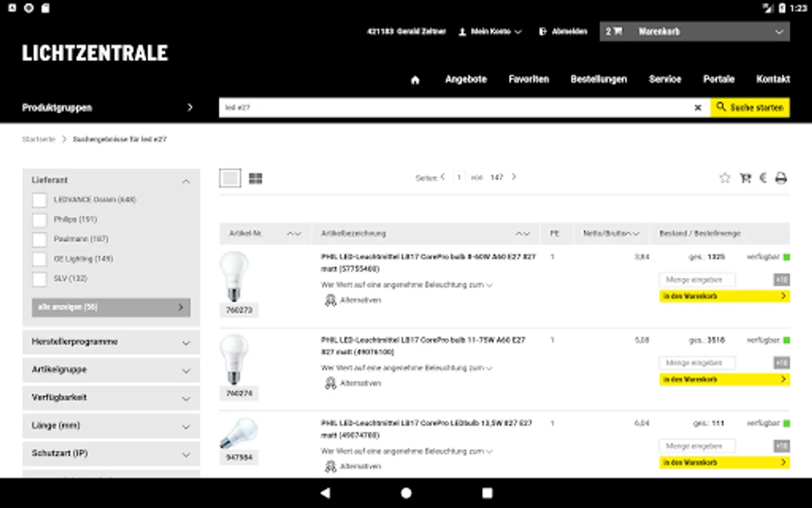Expand the Herstellerprogramme filter

click(111, 342)
